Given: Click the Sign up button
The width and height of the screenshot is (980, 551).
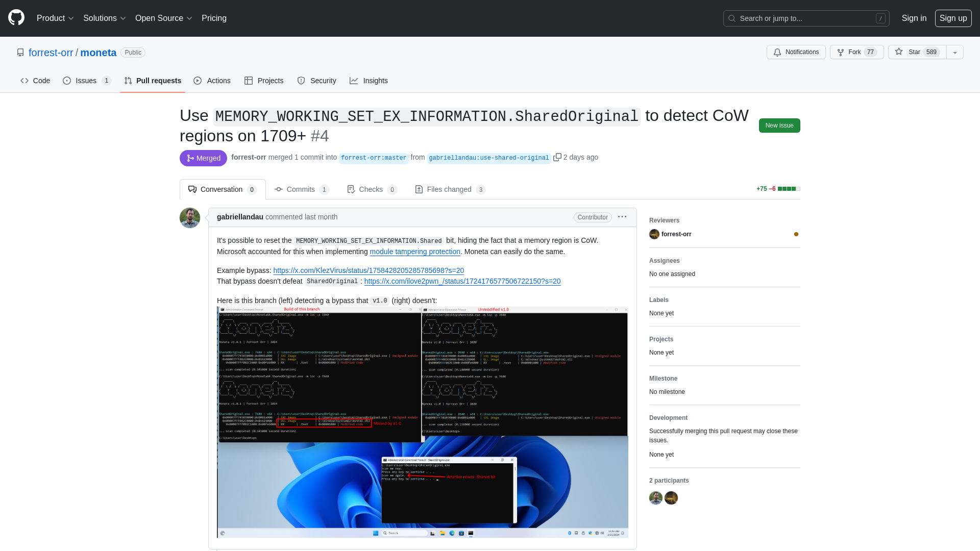Looking at the screenshot, I should point(953,18).
